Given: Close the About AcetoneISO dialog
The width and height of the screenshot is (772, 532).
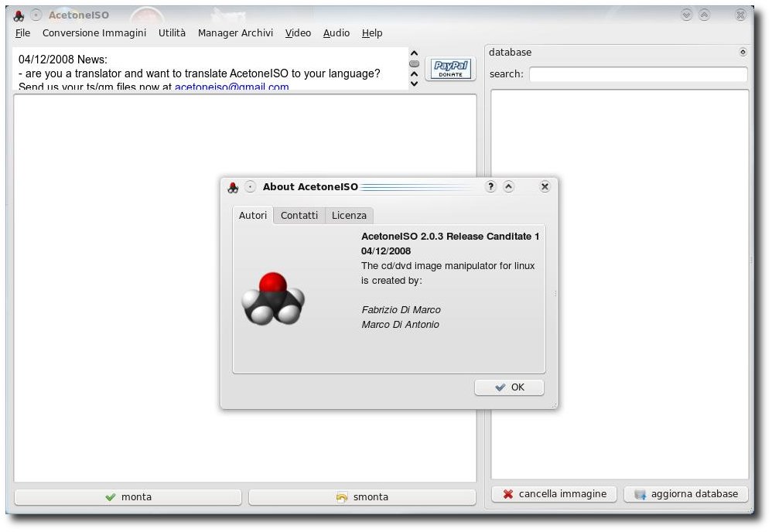Looking at the screenshot, I should pos(545,186).
